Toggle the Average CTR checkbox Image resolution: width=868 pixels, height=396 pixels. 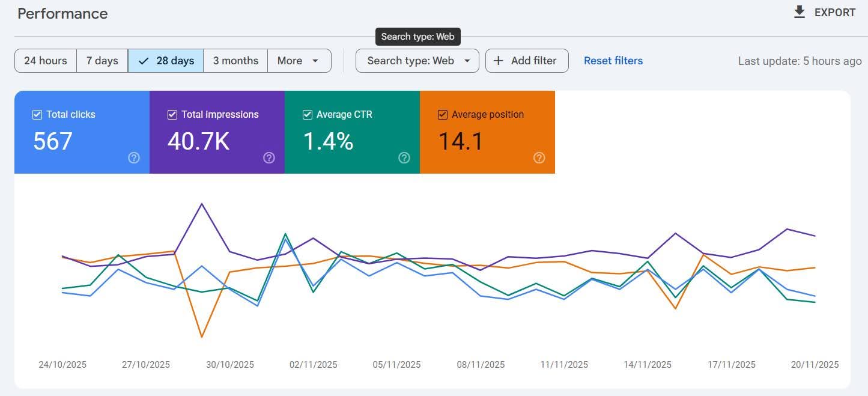pyautogui.click(x=308, y=115)
